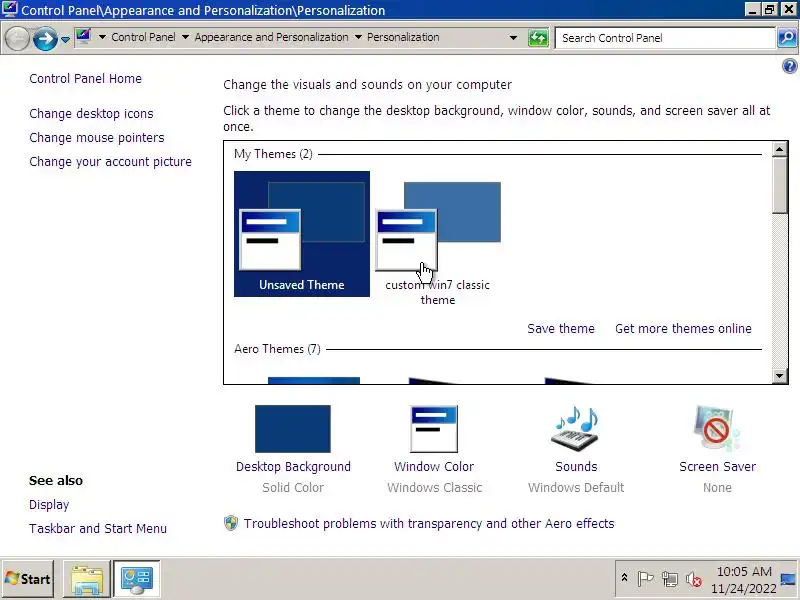Click the Sounds label
Image resolution: width=800 pixels, height=600 pixels.
pos(576,467)
